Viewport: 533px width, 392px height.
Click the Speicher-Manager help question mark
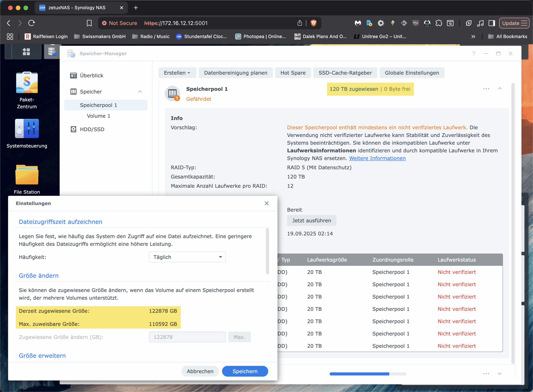pos(473,54)
